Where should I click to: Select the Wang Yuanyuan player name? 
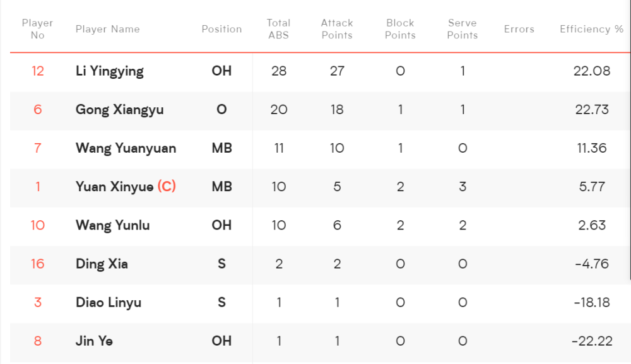(x=126, y=148)
